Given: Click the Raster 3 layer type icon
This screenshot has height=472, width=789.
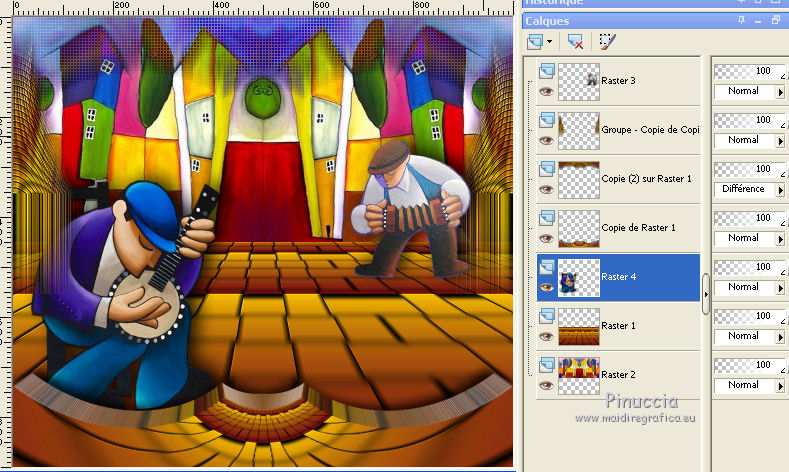Looking at the screenshot, I should pos(547,71).
